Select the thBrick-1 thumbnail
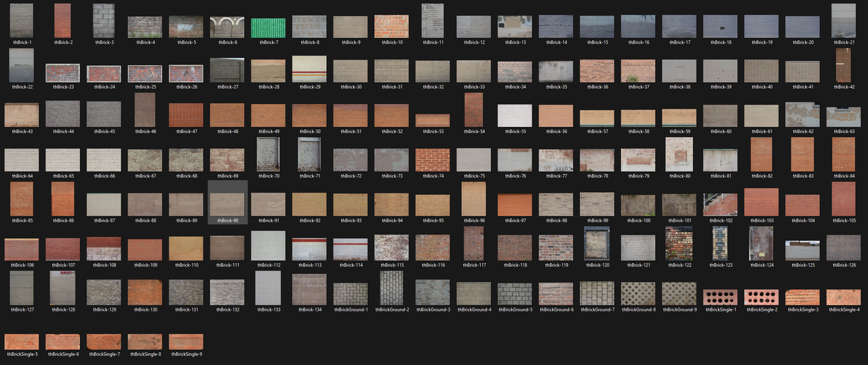 coord(22,20)
